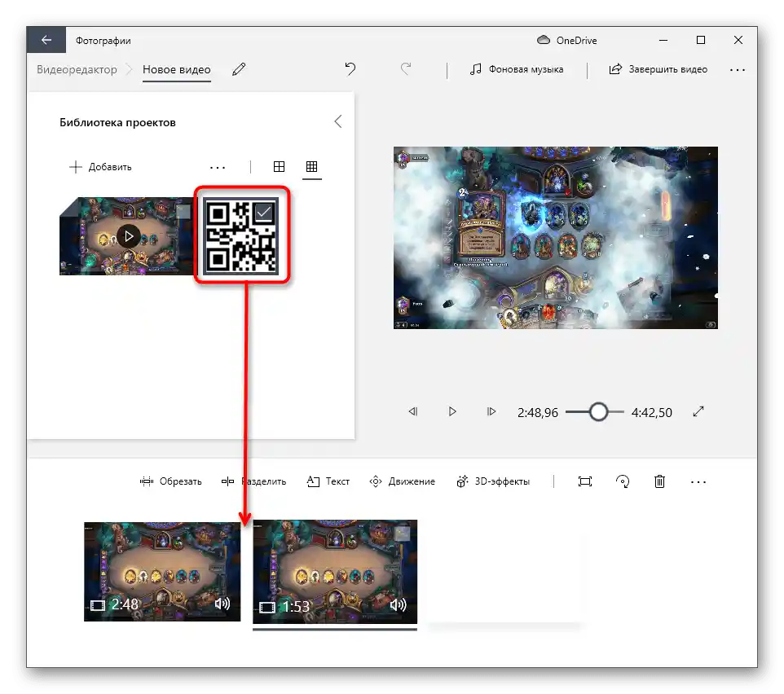Go back with the arrow button
The height and width of the screenshot is (694, 784).
coord(46,40)
